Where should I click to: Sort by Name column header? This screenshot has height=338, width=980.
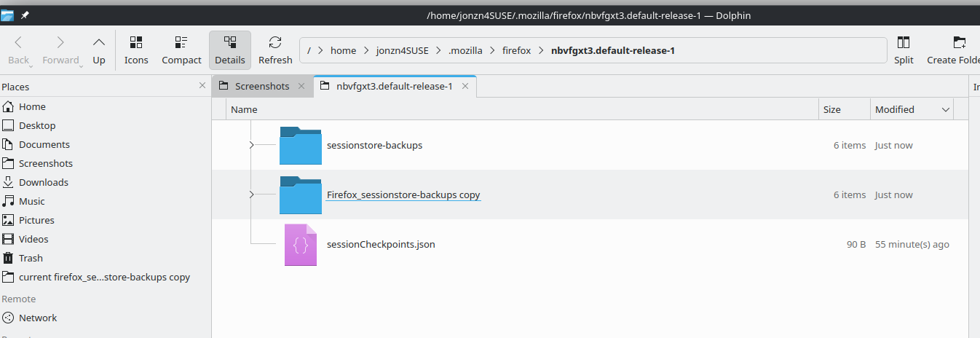[522, 109]
